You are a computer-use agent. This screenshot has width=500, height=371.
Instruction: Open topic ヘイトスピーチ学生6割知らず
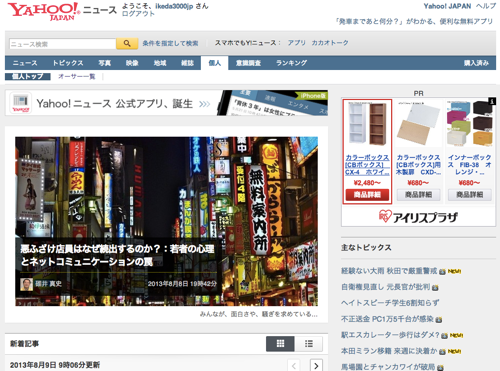click(390, 303)
